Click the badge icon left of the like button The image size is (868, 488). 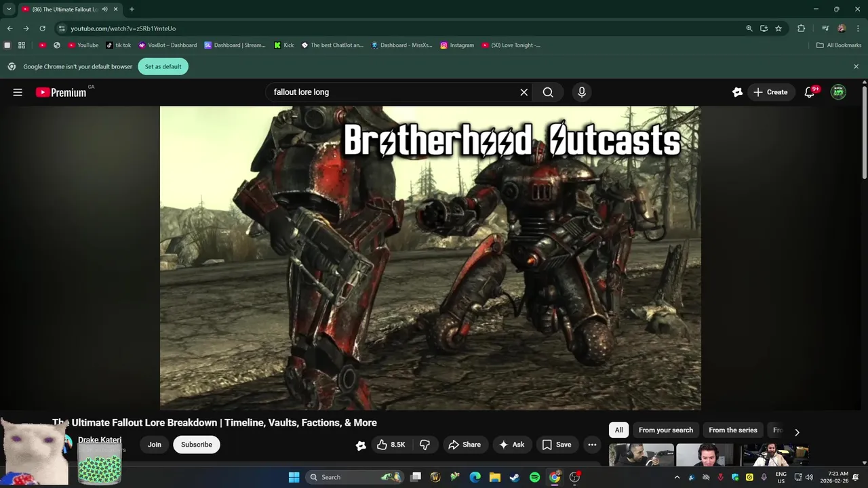point(361,445)
